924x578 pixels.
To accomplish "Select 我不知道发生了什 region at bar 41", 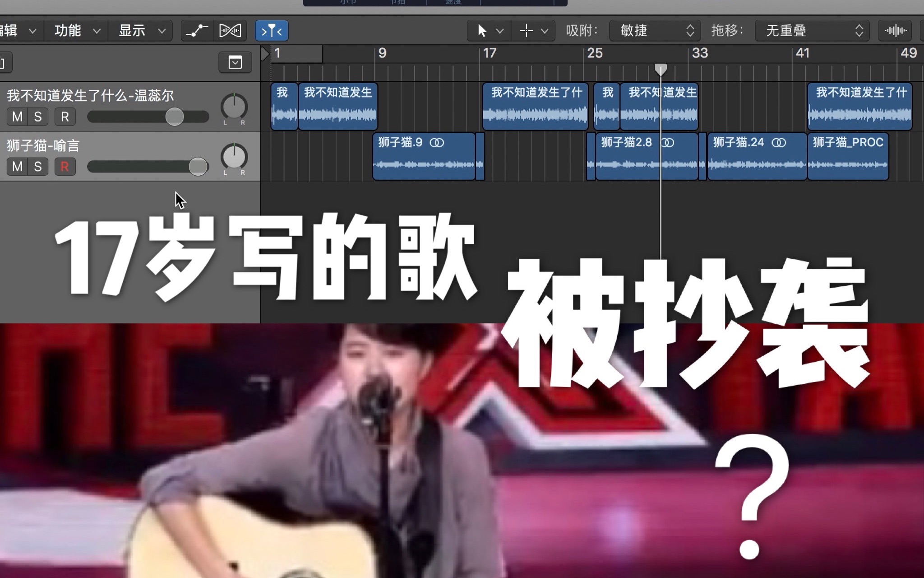I will pos(860,107).
